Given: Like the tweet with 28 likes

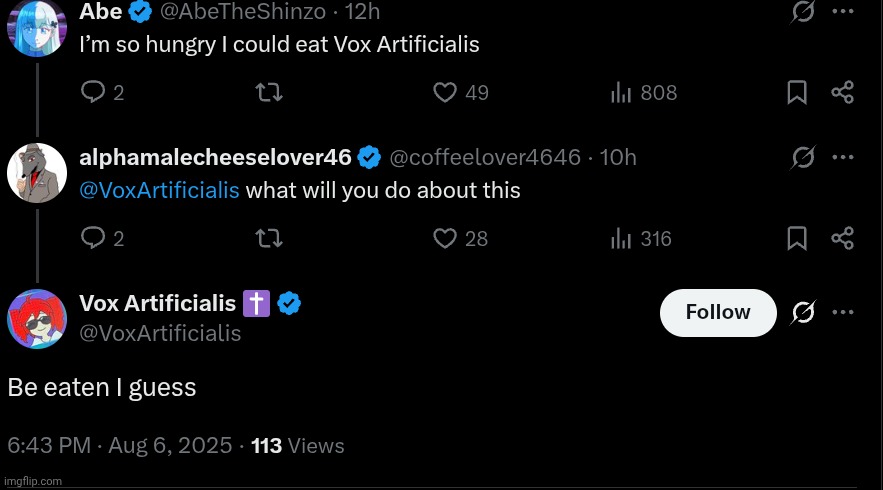Looking at the screenshot, I should pos(445,238).
